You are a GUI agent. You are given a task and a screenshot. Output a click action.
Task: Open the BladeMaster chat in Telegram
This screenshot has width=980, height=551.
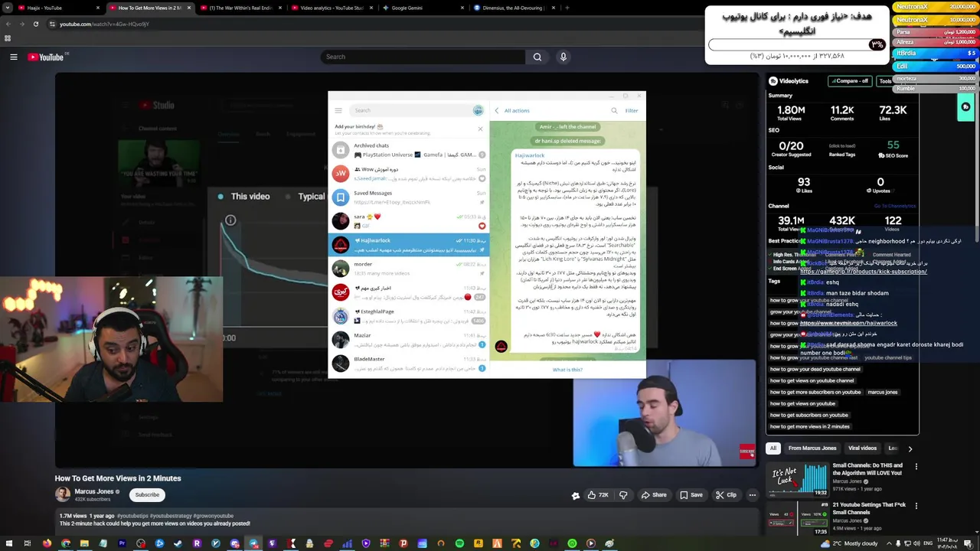tap(408, 363)
